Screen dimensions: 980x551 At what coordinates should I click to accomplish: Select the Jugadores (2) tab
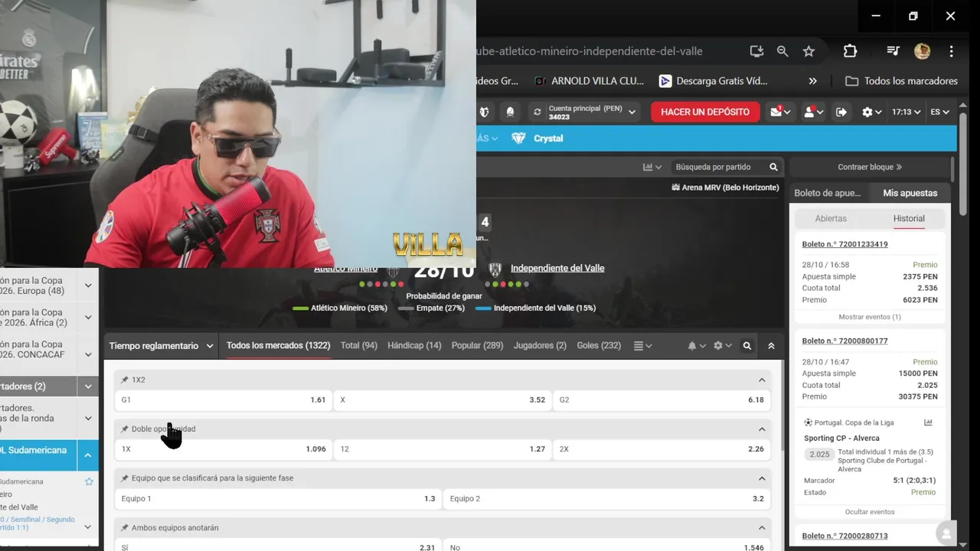[540, 346]
